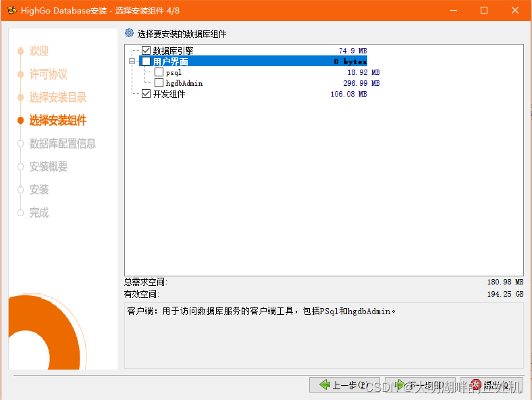This screenshot has width=532, height=400.
Task: Click the 完成 step in sidebar
Action: (x=38, y=213)
